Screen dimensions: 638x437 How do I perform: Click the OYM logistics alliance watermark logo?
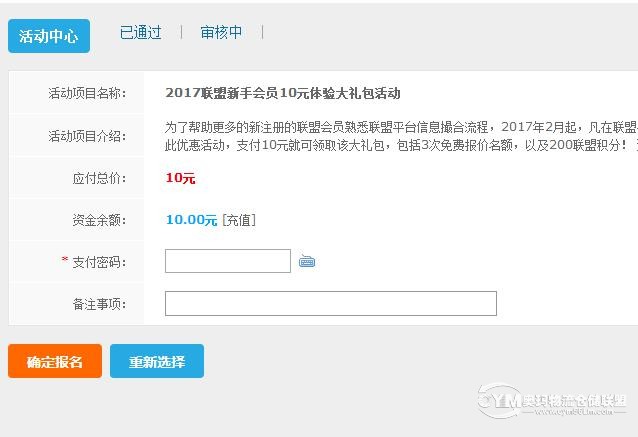[x=552, y=401]
